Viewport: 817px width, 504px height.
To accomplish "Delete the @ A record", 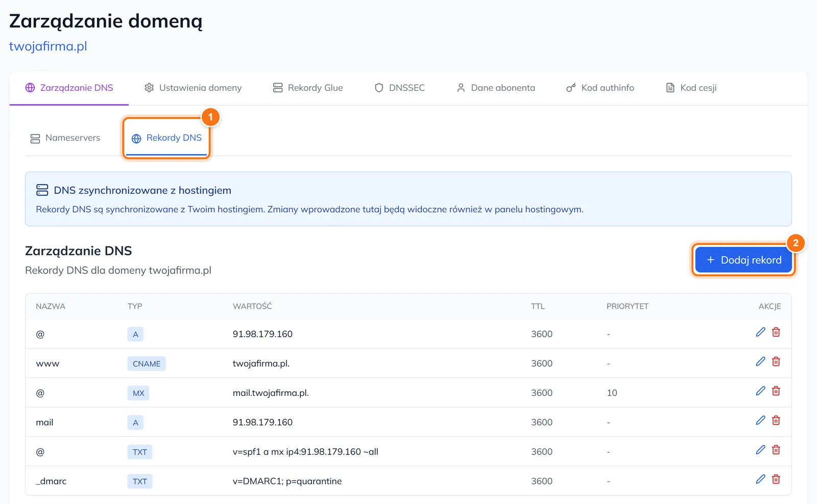I will pyautogui.click(x=776, y=332).
